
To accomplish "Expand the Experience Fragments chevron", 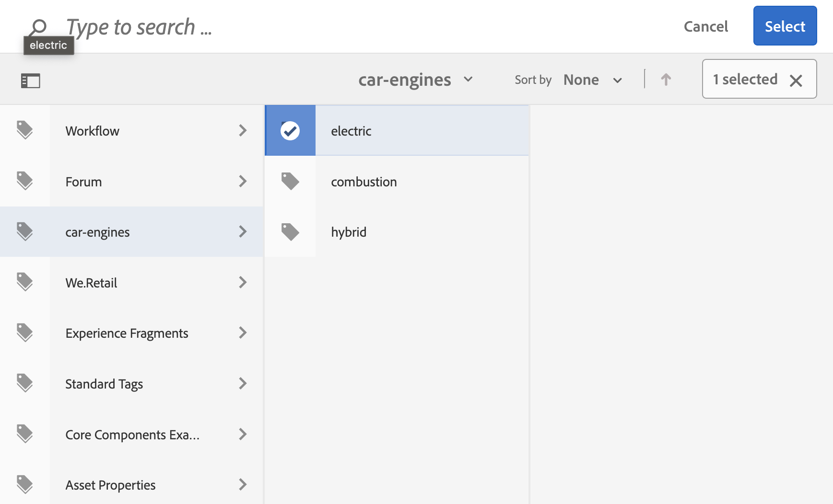I will click(243, 332).
